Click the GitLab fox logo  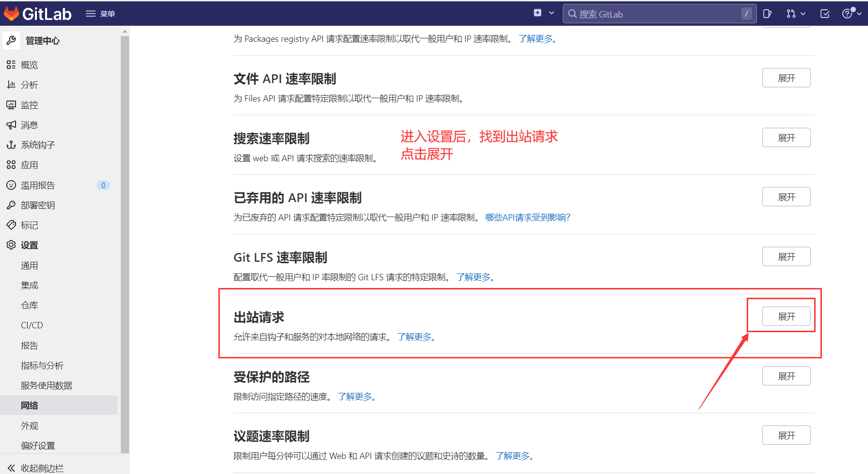[11, 14]
